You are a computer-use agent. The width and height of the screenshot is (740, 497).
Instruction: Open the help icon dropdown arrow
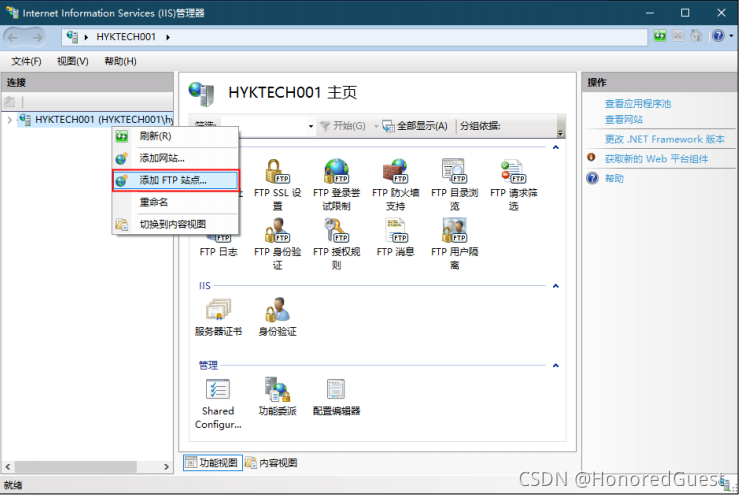(732, 36)
